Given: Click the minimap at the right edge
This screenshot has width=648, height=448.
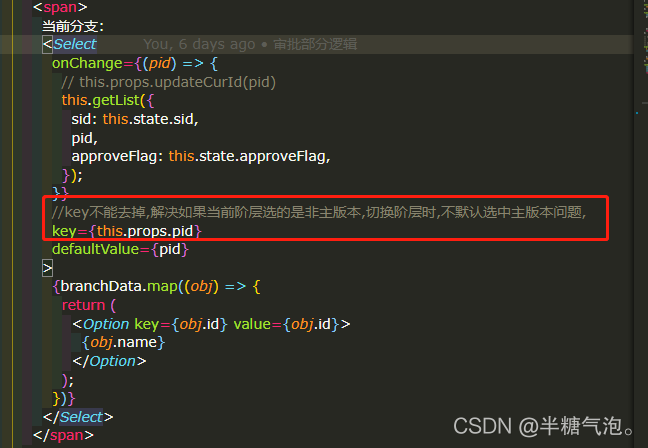Looking at the screenshot, I should [x=641, y=223].
